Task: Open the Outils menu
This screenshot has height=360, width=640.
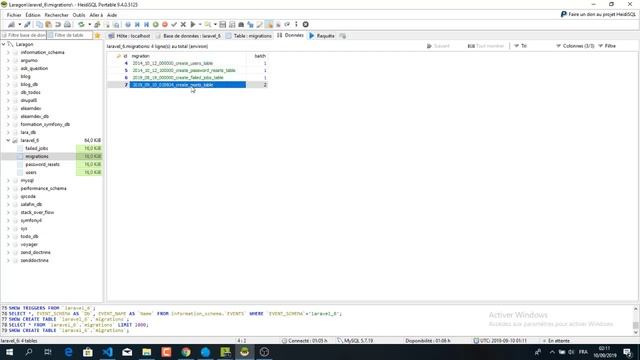Action: [x=79, y=15]
